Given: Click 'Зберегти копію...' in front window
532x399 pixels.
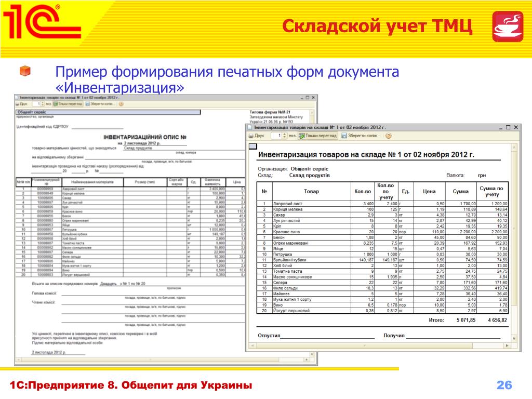Looking at the screenshot, I should click(361, 136).
